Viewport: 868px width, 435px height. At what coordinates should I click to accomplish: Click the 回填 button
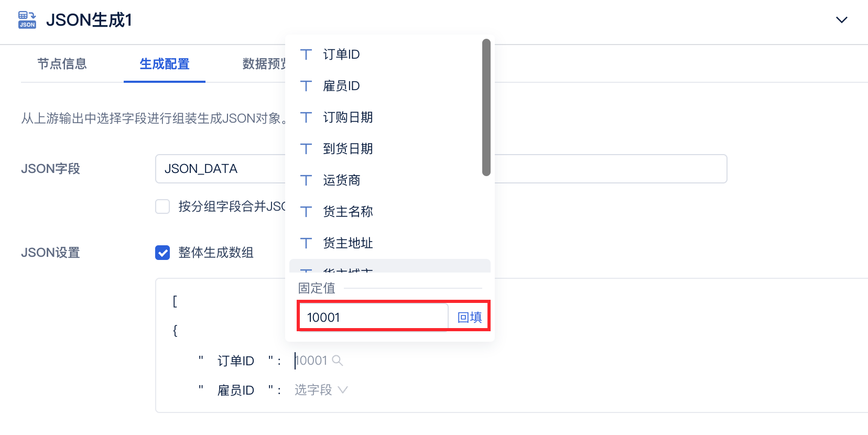[x=470, y=317]
